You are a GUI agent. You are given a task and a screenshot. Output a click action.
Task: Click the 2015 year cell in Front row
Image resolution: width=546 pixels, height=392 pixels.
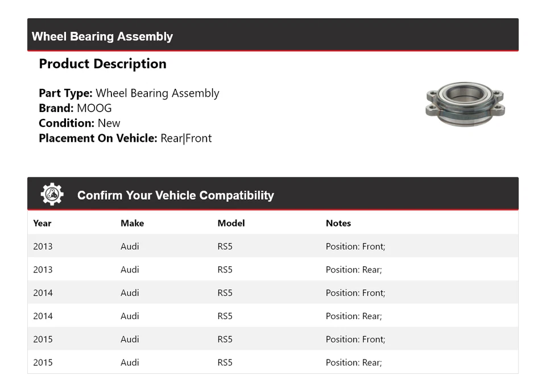[43, 339]
